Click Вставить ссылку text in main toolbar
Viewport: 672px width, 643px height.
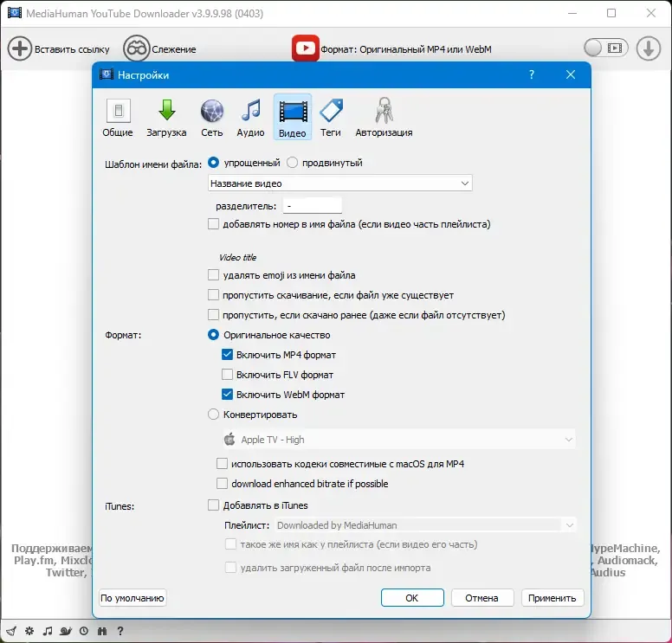pyautogui.click(x=72, y=49)
